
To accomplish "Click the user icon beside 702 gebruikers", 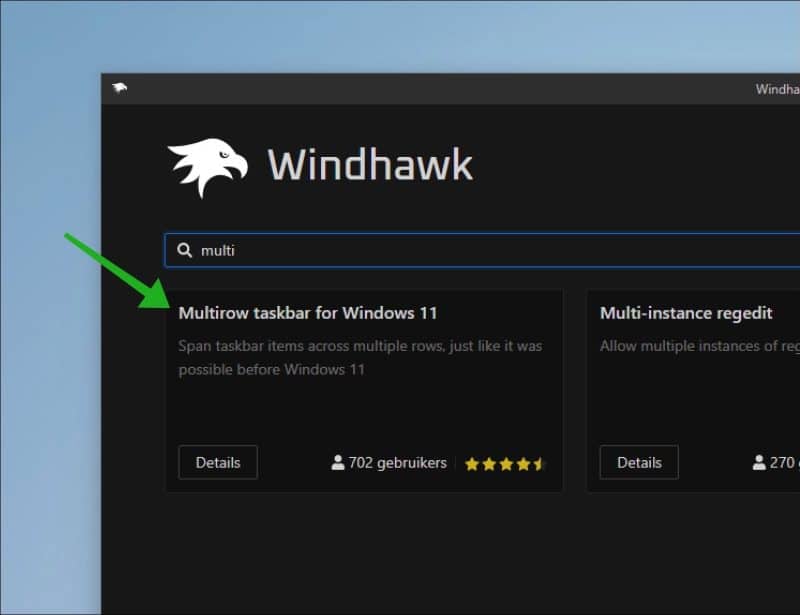I will point(338,462).
